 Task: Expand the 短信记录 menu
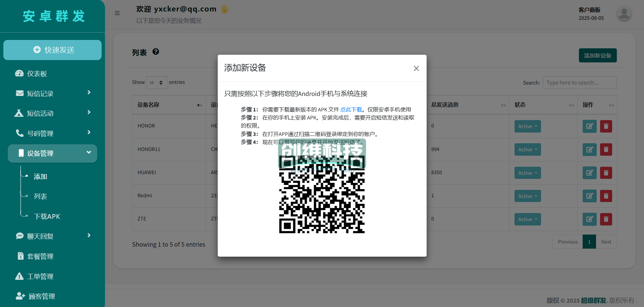coord(52,93)
